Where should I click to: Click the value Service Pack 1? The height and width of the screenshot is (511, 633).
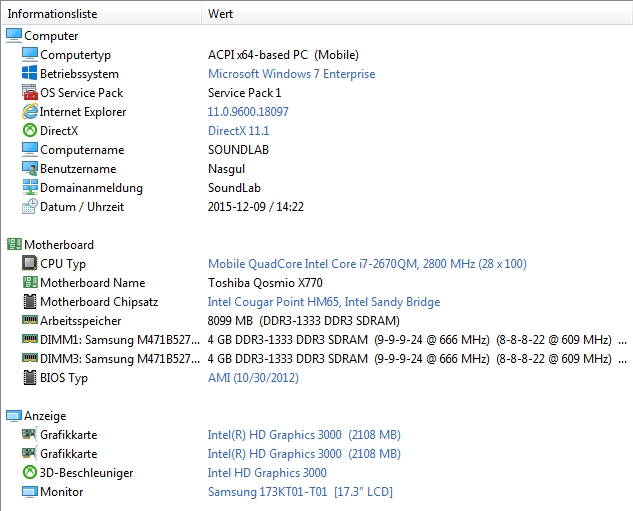244,93
